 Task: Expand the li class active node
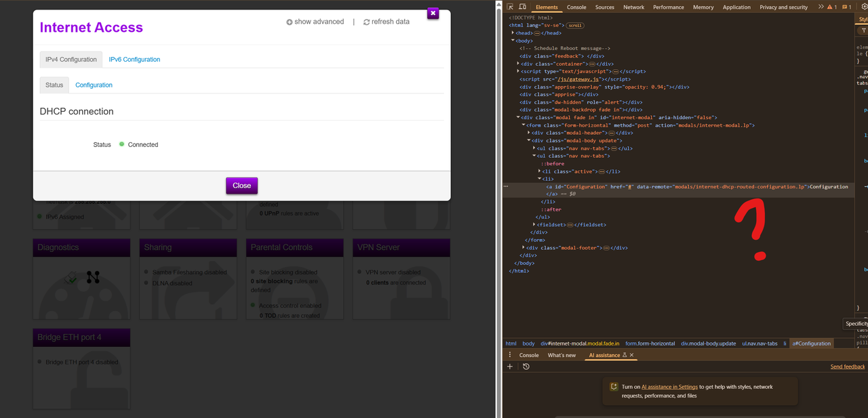coord(540,171)
